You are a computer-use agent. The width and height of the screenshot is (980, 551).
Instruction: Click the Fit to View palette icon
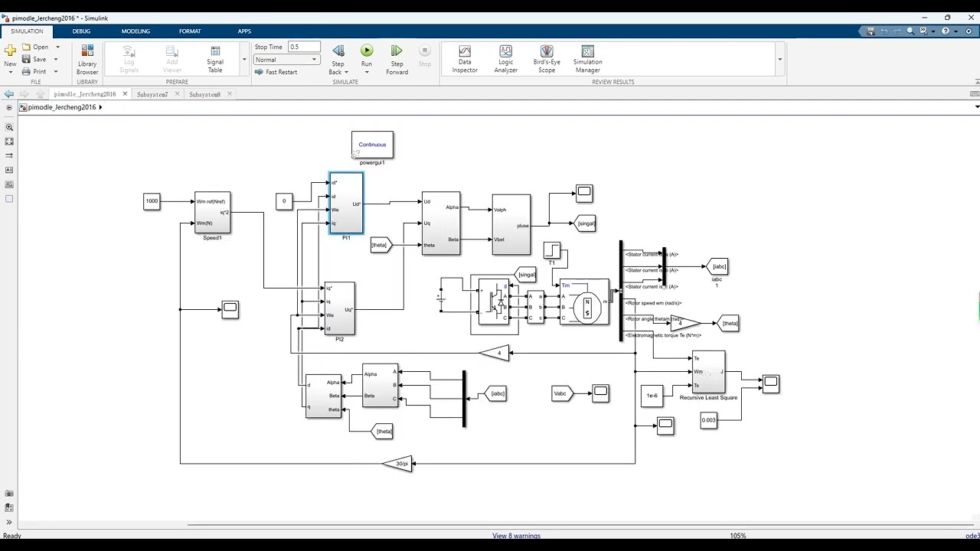[x=9, y=142]
